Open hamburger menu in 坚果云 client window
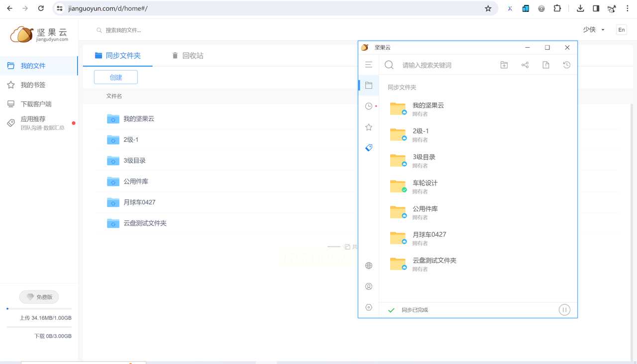 (x=369, y=65)
